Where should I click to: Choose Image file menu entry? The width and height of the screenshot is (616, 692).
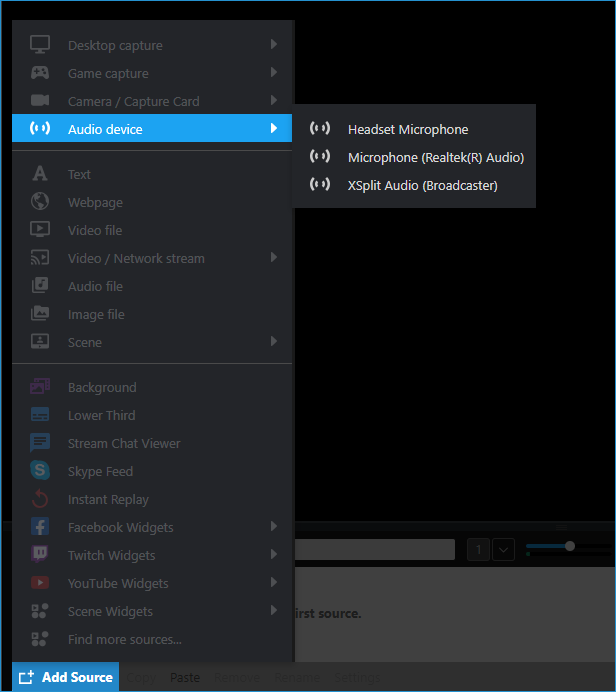[x=152, y=314]
